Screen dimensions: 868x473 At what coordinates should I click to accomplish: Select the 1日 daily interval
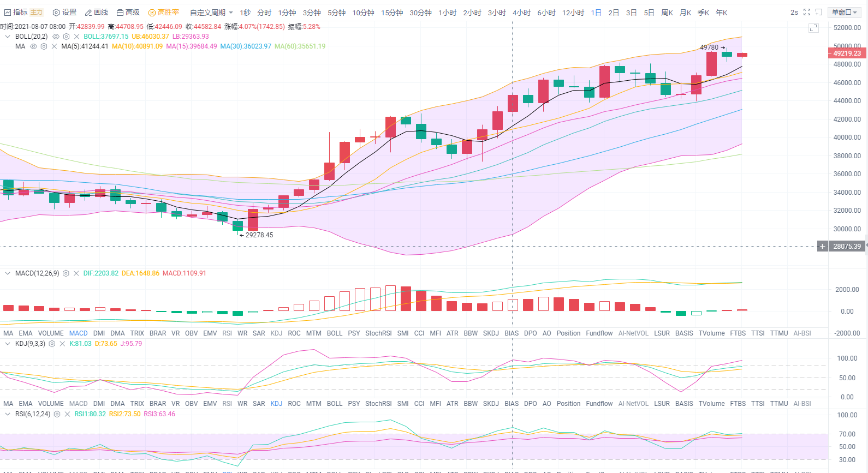[596, 13]
